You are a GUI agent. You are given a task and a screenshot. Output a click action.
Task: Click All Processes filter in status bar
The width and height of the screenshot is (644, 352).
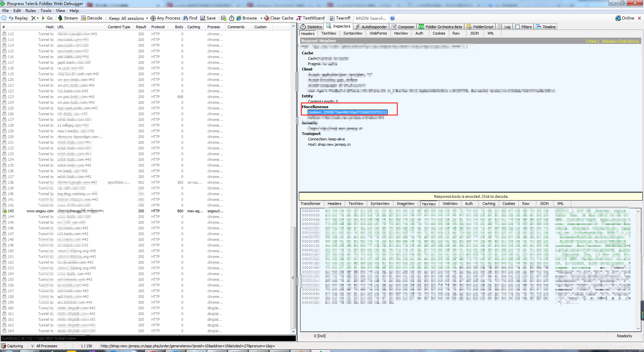44,346
